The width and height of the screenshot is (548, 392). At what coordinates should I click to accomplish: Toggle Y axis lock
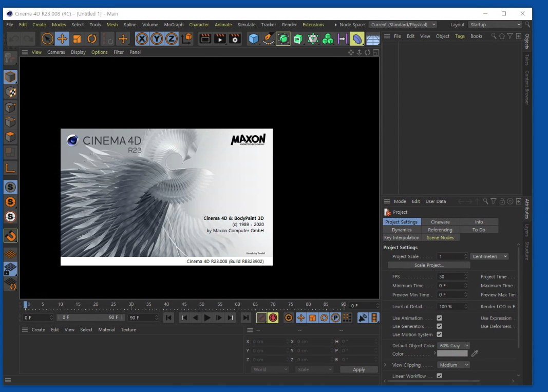157,39
